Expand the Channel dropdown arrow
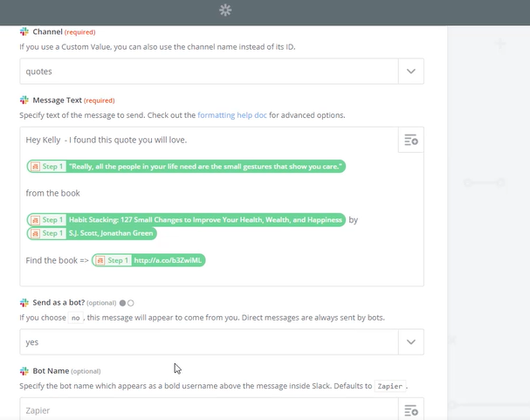The image size is (530, 420). point(411,72)
